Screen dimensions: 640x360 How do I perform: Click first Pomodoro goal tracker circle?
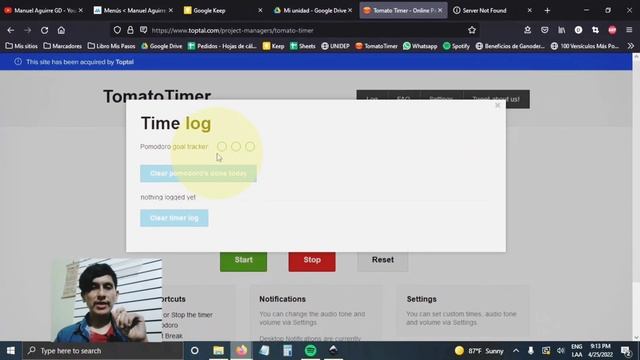click(222, 147)
